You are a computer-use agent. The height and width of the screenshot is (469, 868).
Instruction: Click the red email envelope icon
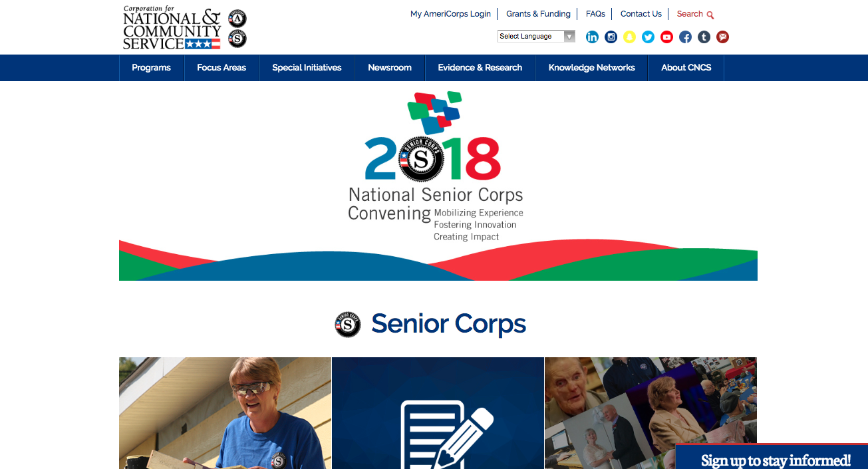click(x=722, y=37)
